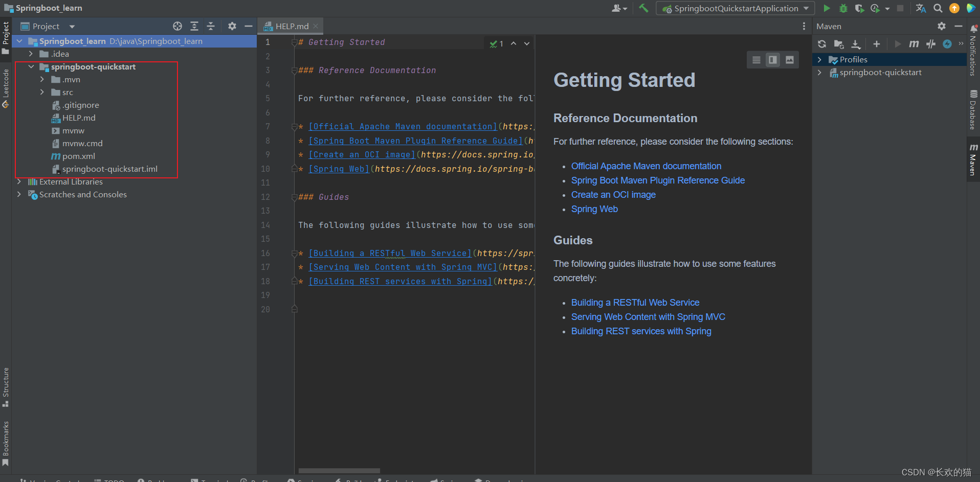980x482 pixels.
Task: Open the Code With Me dropdown
Action: pyautogui.click(x=619, y=8)
